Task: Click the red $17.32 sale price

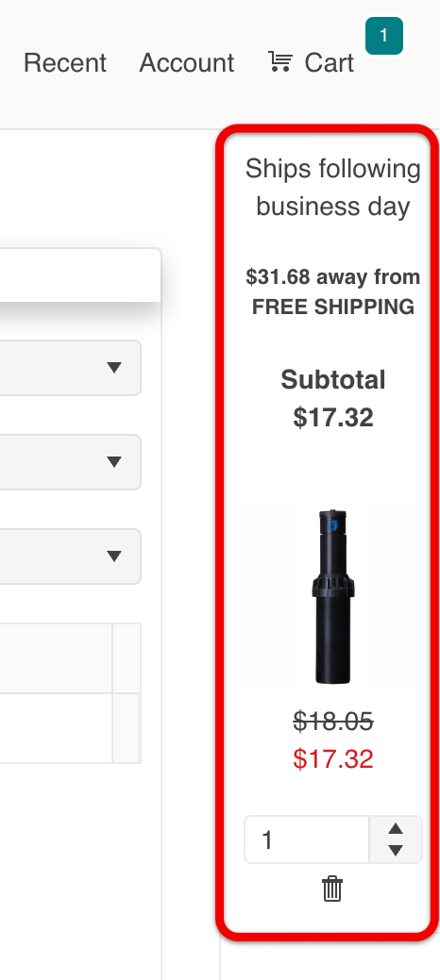Action: (333, 758)
